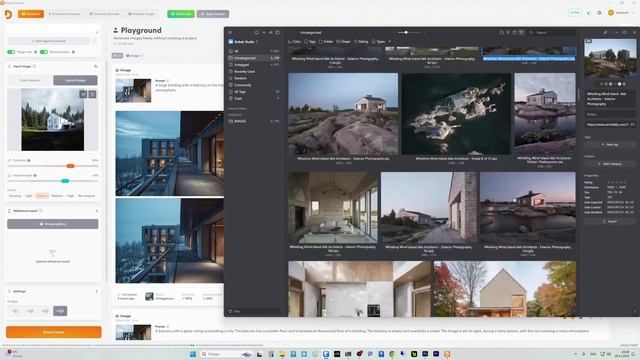Adjust the thumbnail zoom slider in the Eagle toolbar
640x360 pixels.
tap(406, 32)
